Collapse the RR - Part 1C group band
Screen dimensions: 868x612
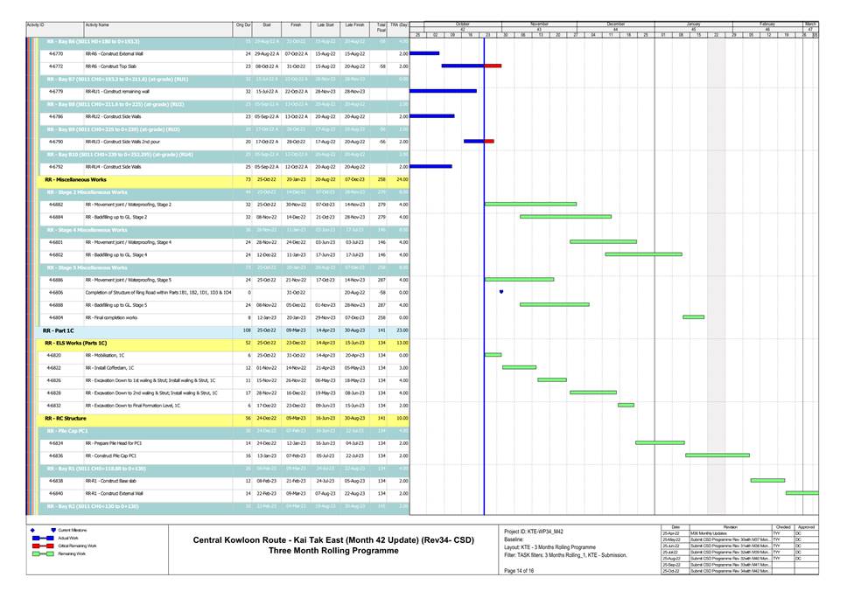tap(59, 330)
